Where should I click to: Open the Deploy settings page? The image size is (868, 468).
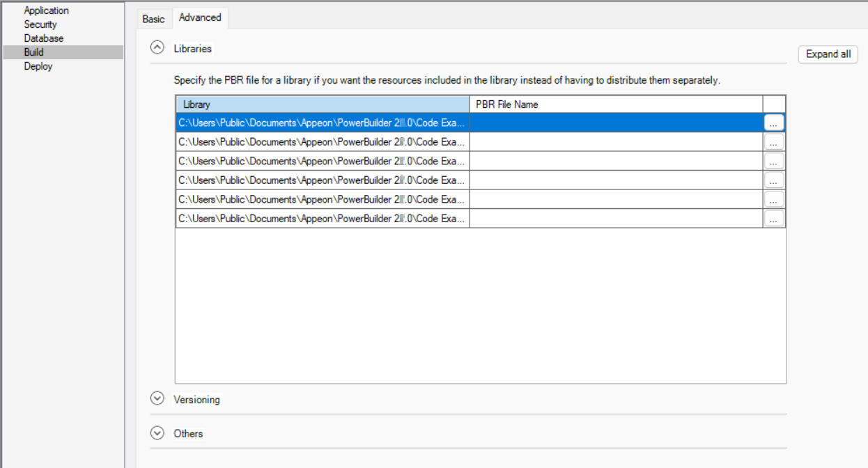(38, 66)
